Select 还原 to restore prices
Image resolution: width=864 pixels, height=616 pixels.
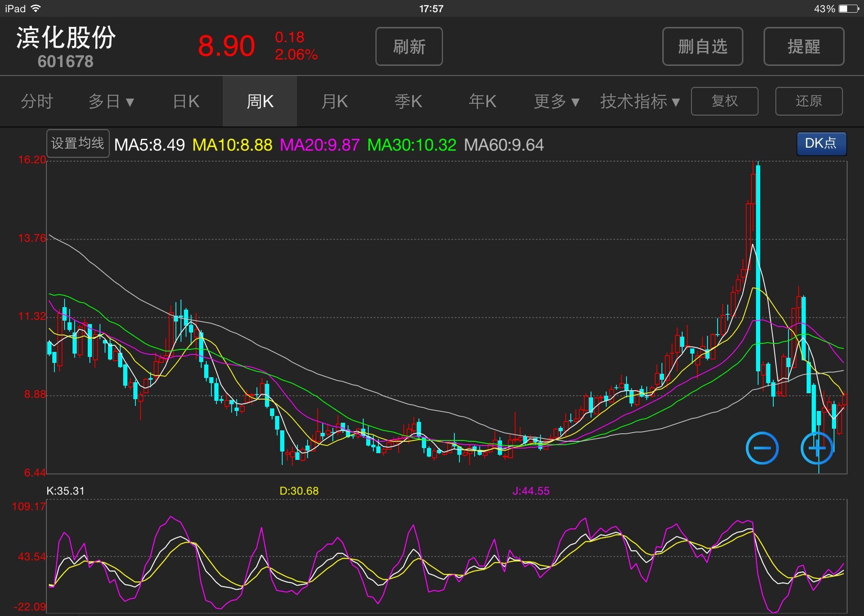click(809, 101)
